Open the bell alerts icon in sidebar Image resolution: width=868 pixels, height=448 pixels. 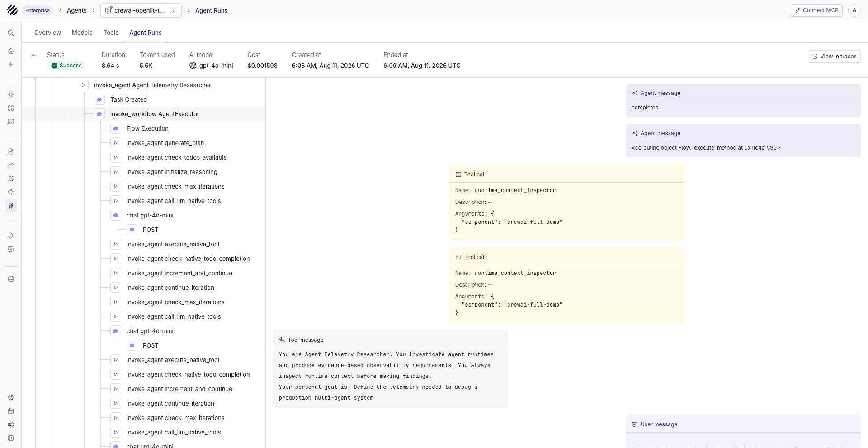[11, 236]
